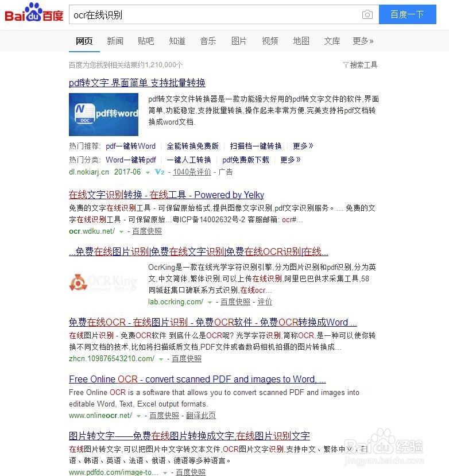
Task: Expand dropdown arrow next to www.onlineocr.net
Action: pos(138,416)
